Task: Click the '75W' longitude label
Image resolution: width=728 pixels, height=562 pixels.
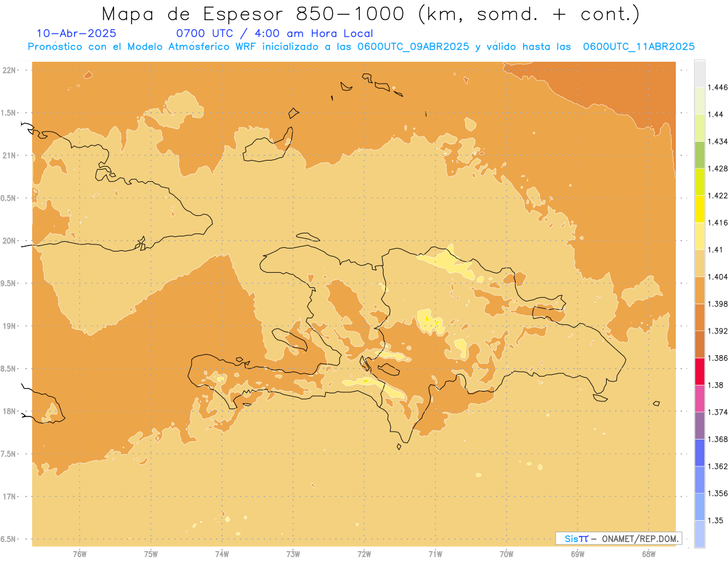Action: pos(151,554)
